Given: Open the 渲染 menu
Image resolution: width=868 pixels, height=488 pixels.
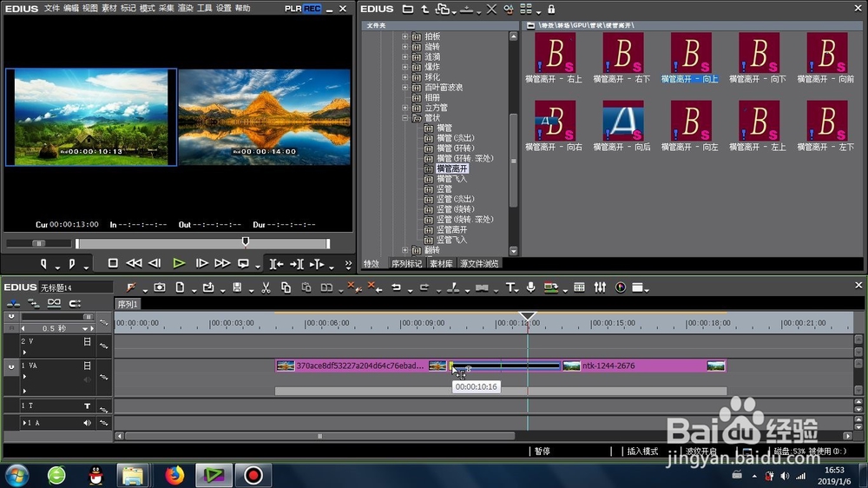Looking at the screenshot, I should pos(186,9).
